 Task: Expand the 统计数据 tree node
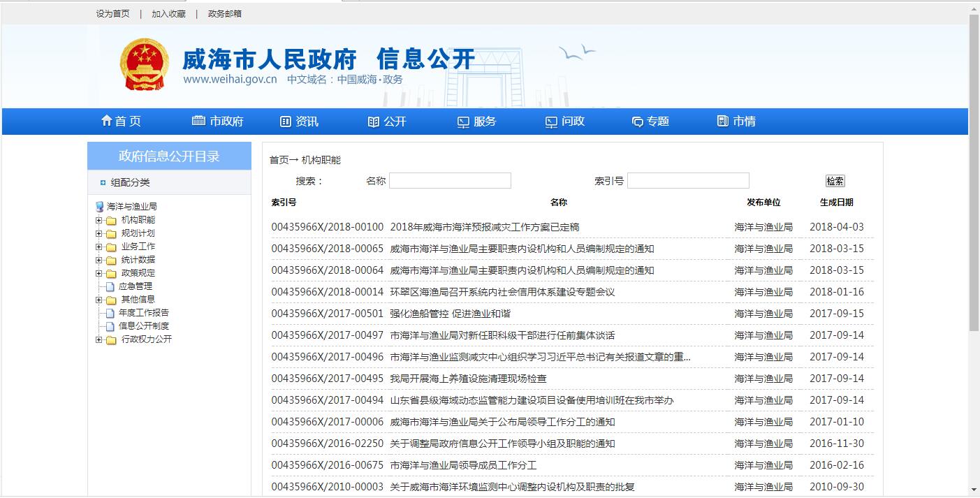click(98, 261)
